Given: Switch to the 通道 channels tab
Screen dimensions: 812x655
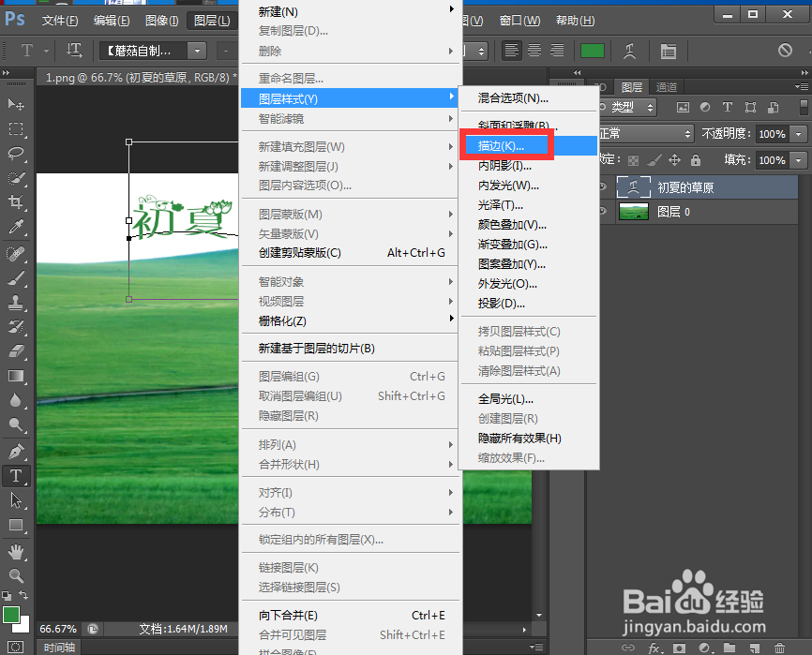Looking at the screenshot, I should point(668,86).
